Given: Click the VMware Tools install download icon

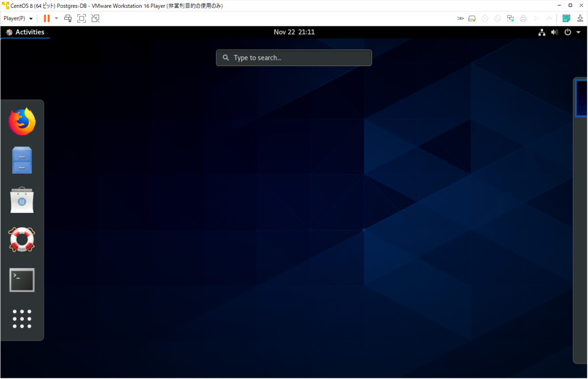Looking at the screenshot, I should (x=580, y=19).
